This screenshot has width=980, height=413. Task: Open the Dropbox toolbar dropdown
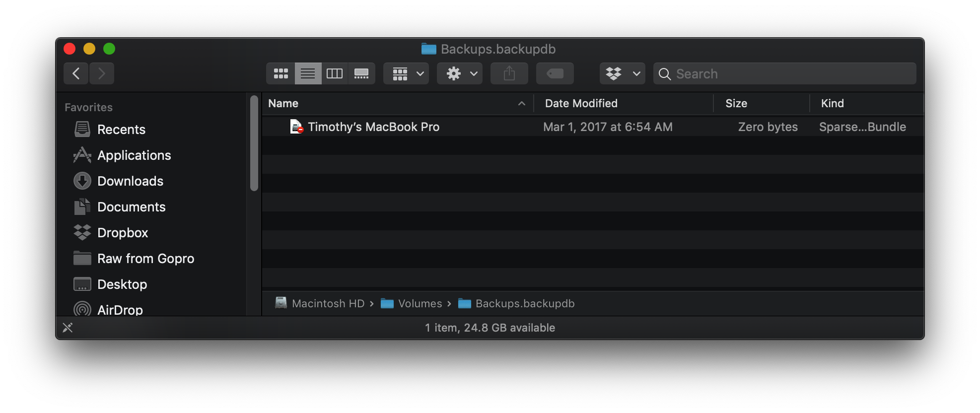coord(623,73)
